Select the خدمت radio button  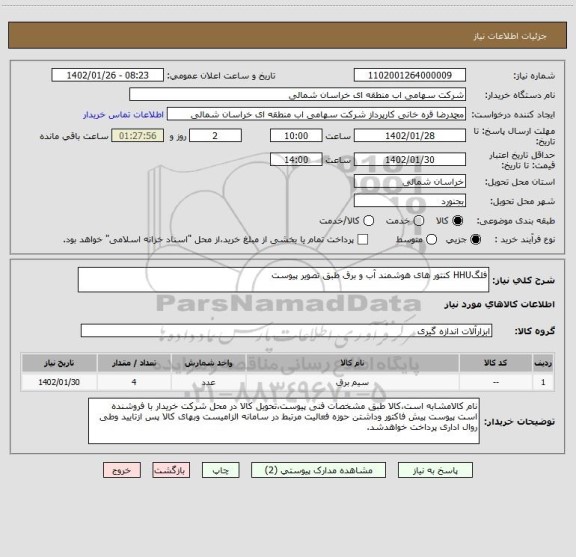(x=419, y=221)
